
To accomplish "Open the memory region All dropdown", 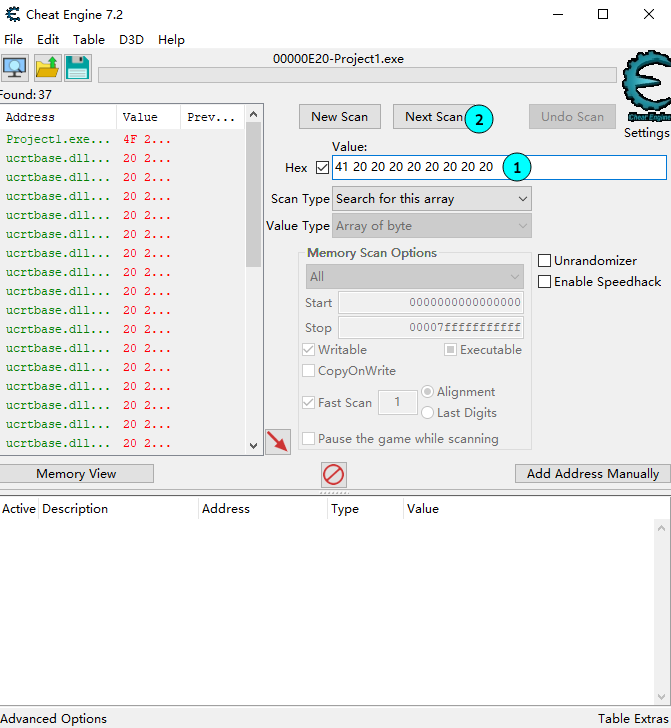I will [415, 277].
